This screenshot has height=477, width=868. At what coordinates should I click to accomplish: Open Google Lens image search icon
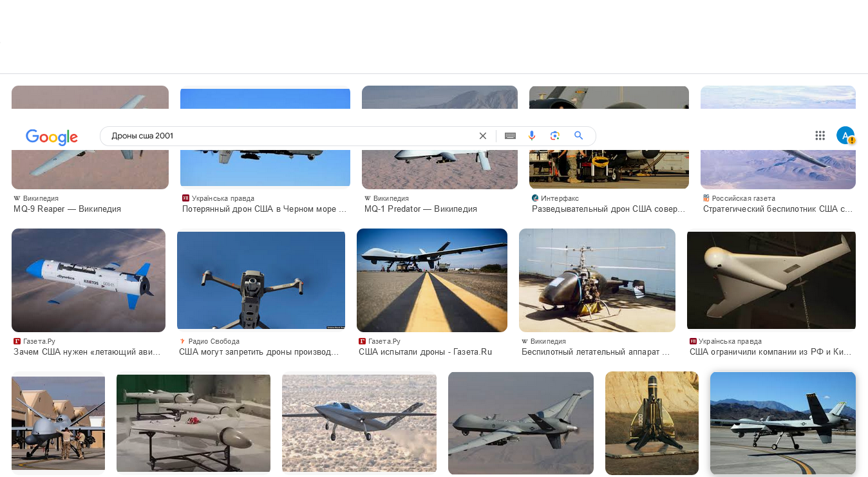pos(555,135)
